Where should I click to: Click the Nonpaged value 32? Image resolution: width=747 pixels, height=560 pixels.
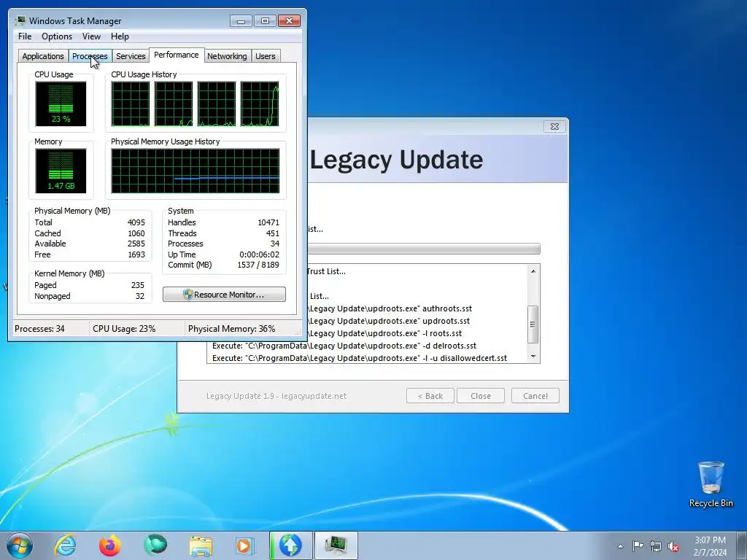pyautogui.click(x=139, y=296)
